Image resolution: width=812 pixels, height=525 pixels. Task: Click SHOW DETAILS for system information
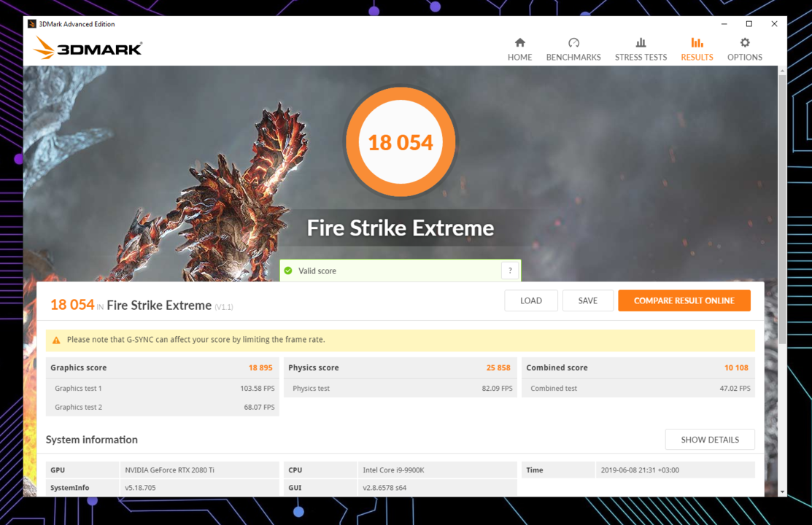(710, 440)
